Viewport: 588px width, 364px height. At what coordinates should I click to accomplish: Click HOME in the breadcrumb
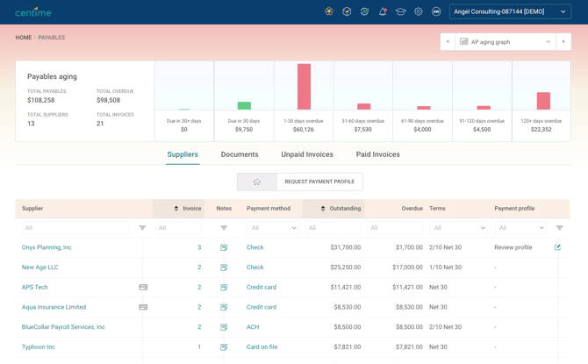(x=23, y=38)
